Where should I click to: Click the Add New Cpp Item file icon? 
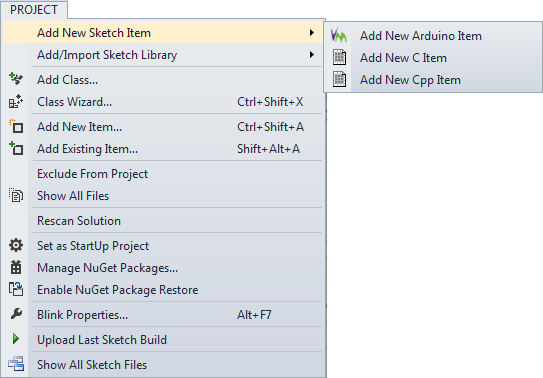339,80
